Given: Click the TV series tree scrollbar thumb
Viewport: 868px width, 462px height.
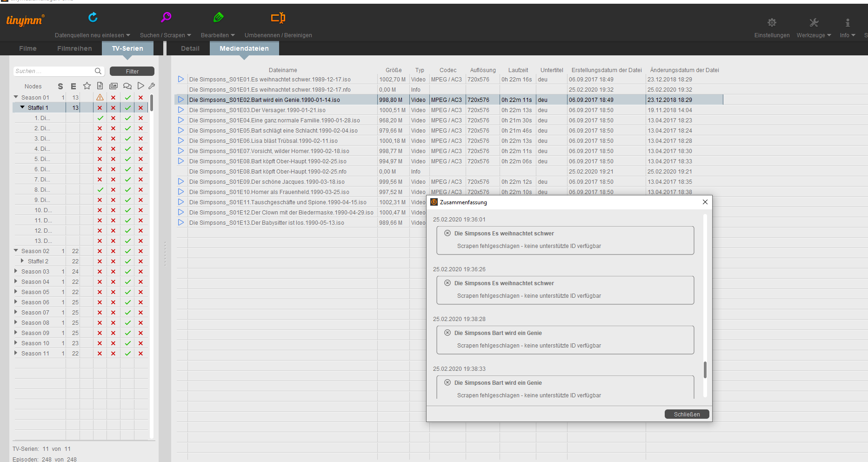Looking at the screenshot, I should 152,103.
